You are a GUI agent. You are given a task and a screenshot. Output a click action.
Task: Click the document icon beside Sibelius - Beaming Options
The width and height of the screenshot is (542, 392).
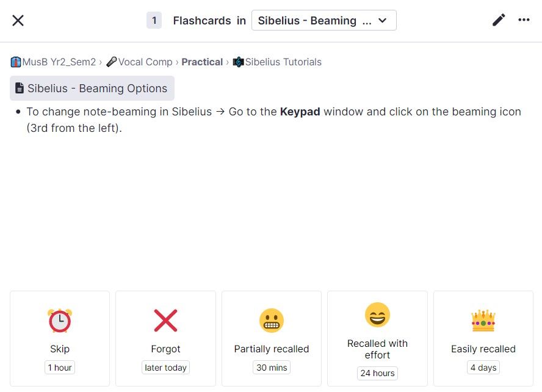tap(20, 89)
